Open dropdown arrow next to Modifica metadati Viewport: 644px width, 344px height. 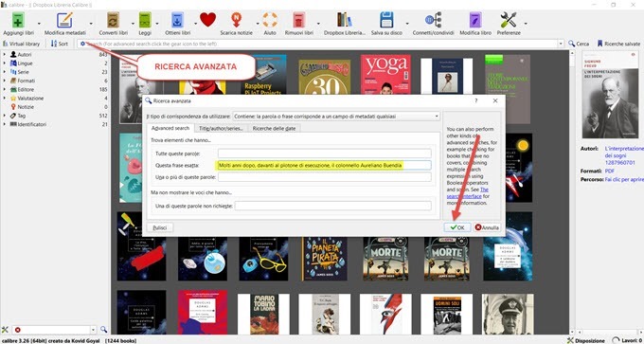pos(91,24)
